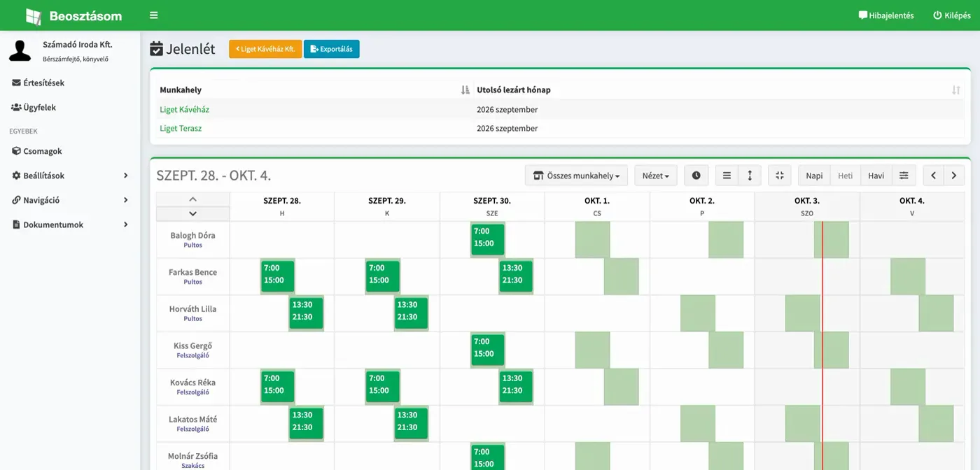The image size is (980, 470).
Task: Click the Exportálás button
Action: click(x=331, y=49)
